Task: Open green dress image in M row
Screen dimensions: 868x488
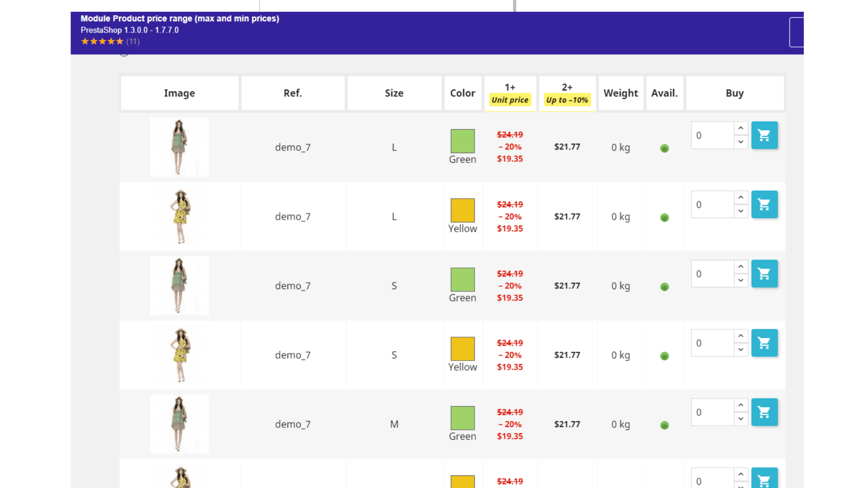Action: pyautogui.click(x=179, y=424)
